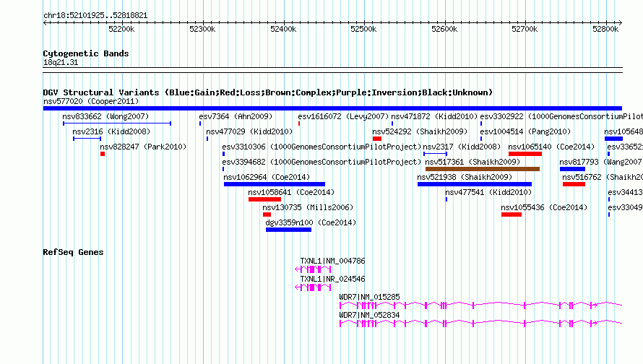Click nsv517361 (Shaikh2009) label
Viewport: 643px width, 364px height.
click(472, 162)
